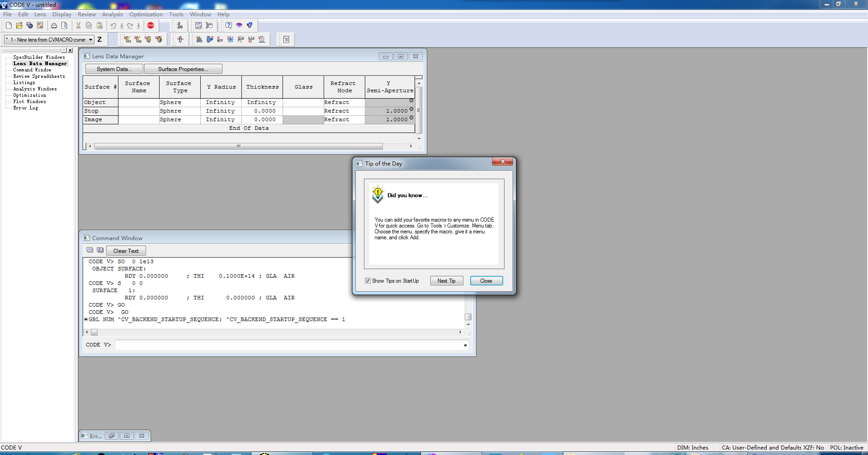Image resolution: width=868 pixels, height=455 pixels.
Task: Click 'DIM: Inches' in the status bar
Action: [693, 448]
